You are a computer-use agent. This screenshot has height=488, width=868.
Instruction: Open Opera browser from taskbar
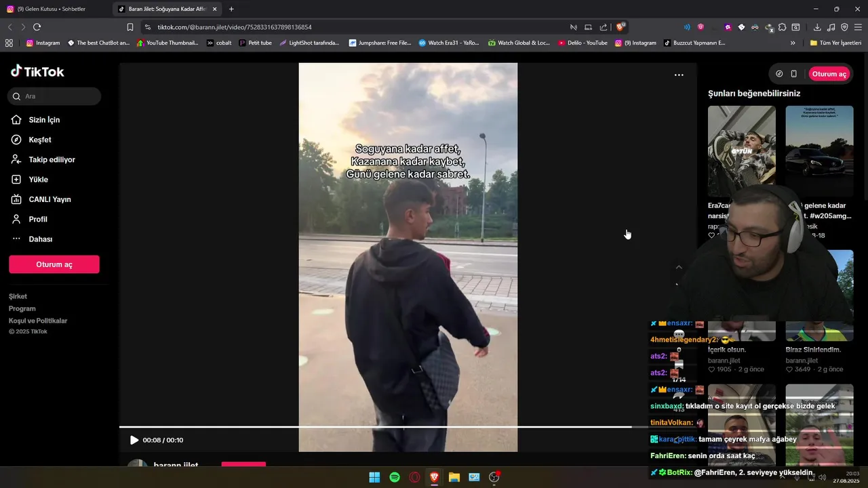coord(414,477)
